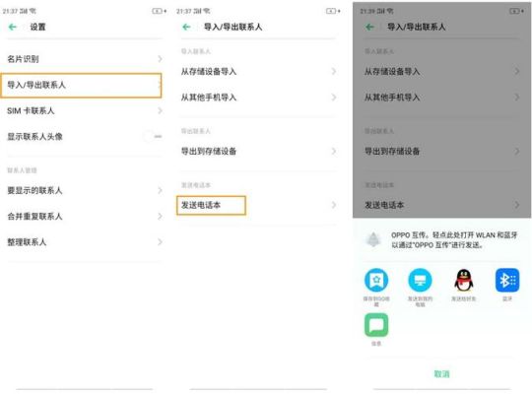Tap 取消 to dismiss share sheet
This screenshot has width=532, height=394.
pos(441,374)
